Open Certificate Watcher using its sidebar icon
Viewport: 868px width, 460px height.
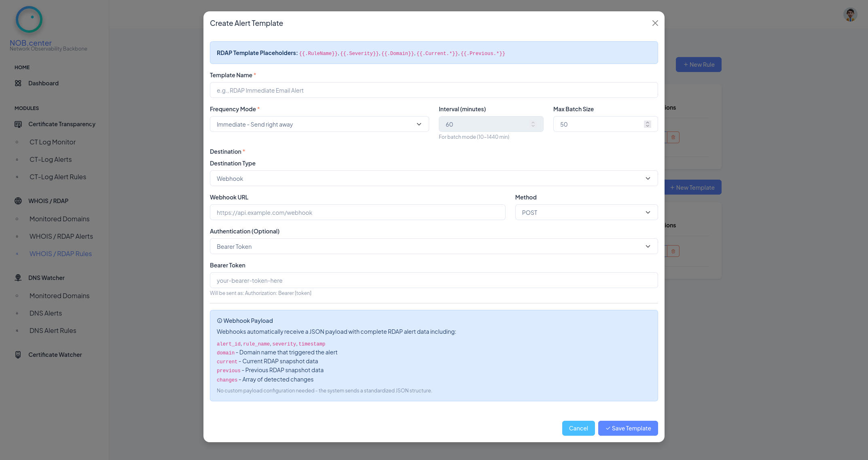point(18,354)
